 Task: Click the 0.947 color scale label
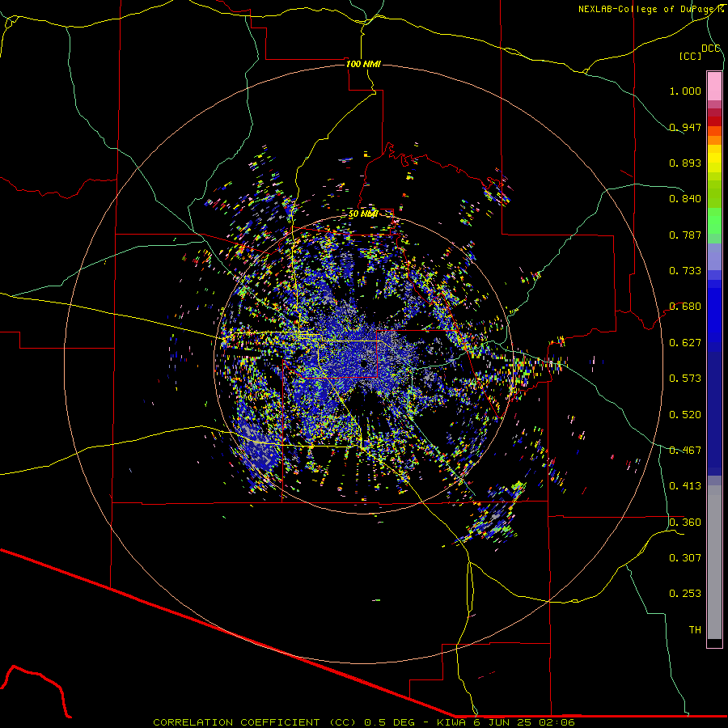685,127
